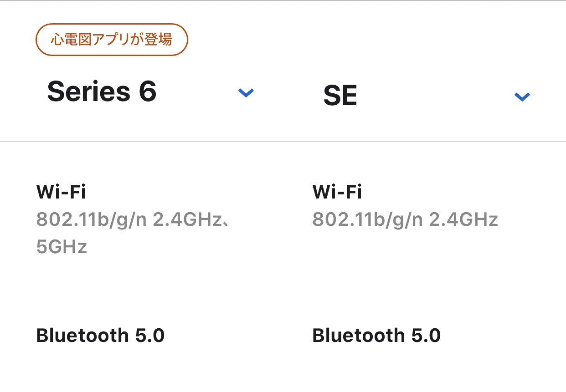Click the 5GHz text in Series 6 column
Image resolution: width=566 pixels, height=392 pixels.
[62, 247]
